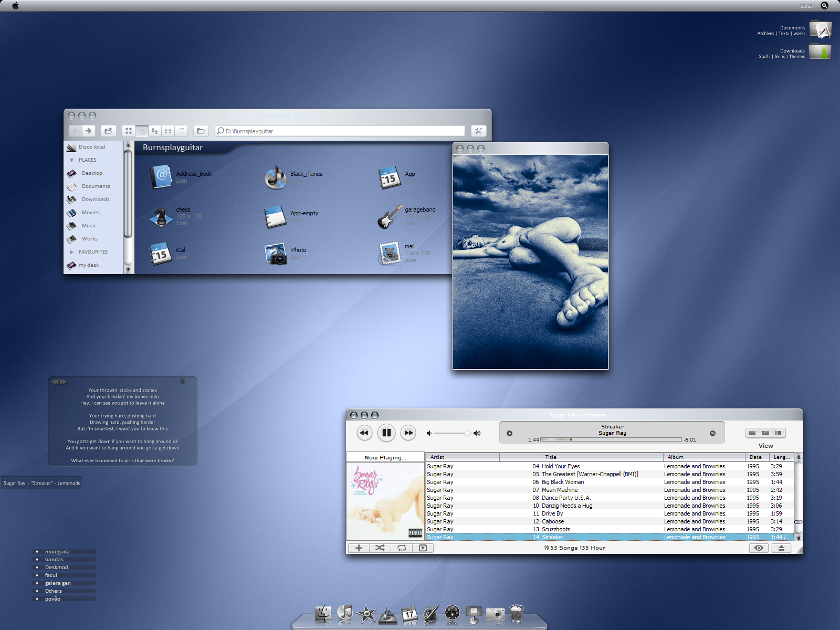Open the chess icon file
840x630 pixels.
pyautogui.click(x=161, y=216)
